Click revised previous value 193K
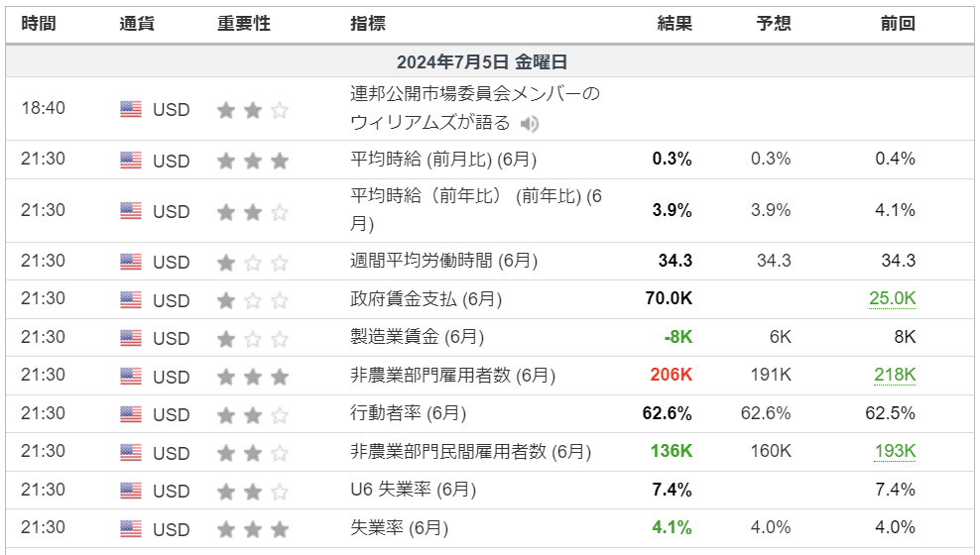 [x=895, y=451]
